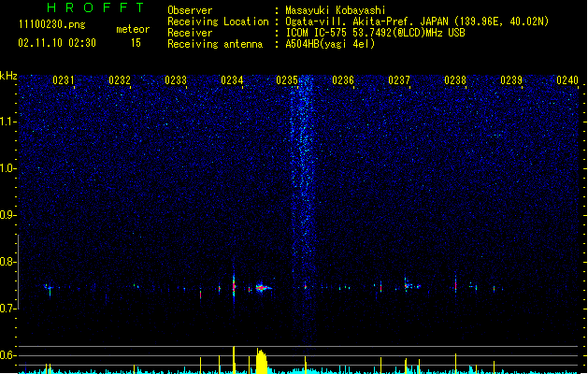
Task: Click the Receiving antenna label
Action: [215, 44]
